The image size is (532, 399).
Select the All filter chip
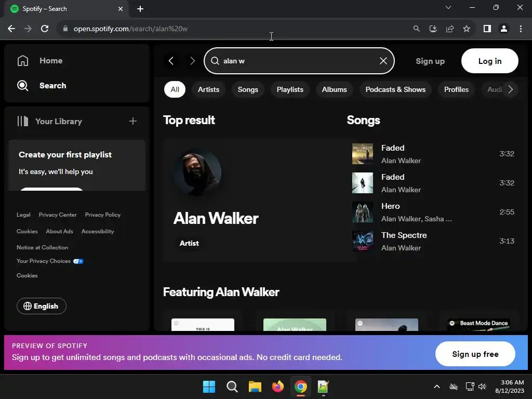coord(175,89)
